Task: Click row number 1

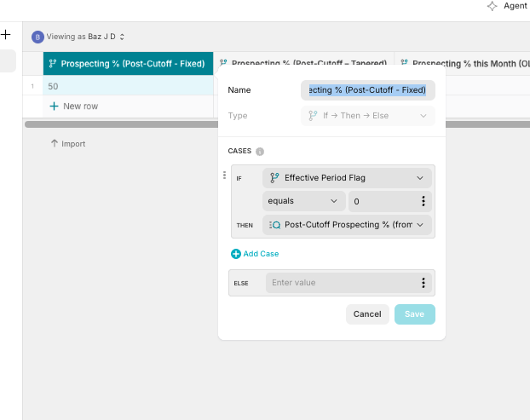Action: [32, 87]
